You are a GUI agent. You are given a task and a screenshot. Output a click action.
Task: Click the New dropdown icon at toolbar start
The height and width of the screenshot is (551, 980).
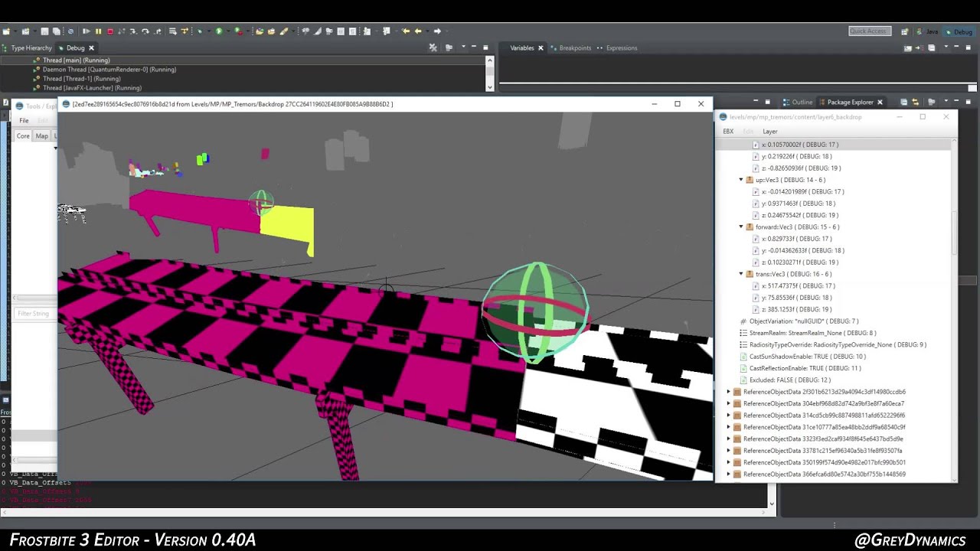(x=6, y=31)
